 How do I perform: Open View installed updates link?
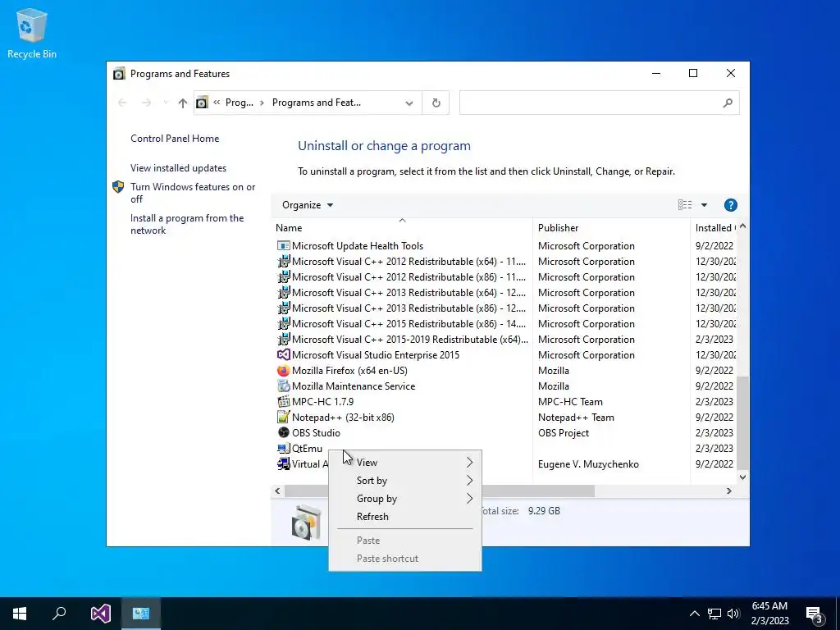178,168
